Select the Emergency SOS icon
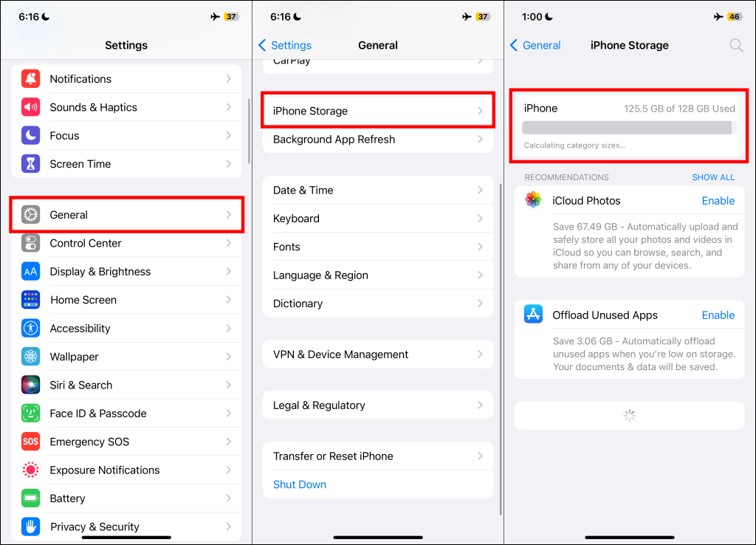The width and height of the screenshot is (756, 545). pyautogui.click(x=30, y=442)
